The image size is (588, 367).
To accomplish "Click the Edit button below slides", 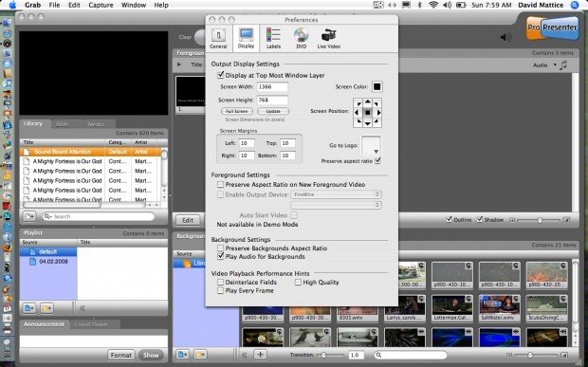I will pos(188,220).
